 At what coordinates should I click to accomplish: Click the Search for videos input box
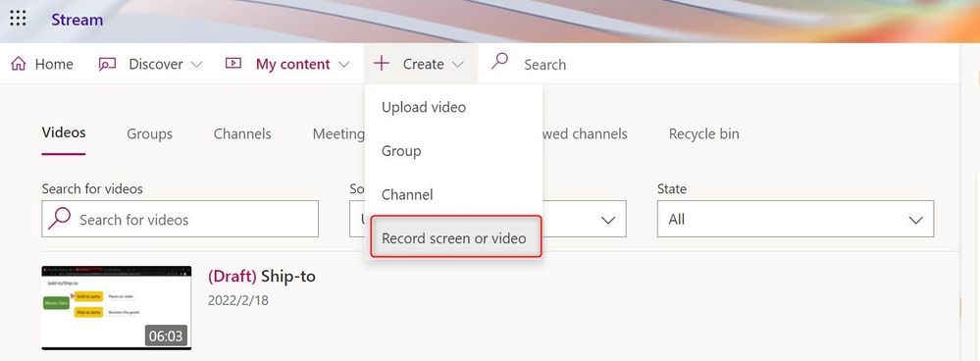pyautogui.click(x=180, y=219)
